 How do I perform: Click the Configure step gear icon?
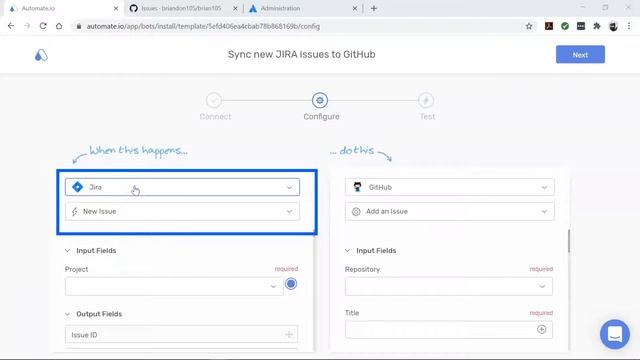[320, 100]
